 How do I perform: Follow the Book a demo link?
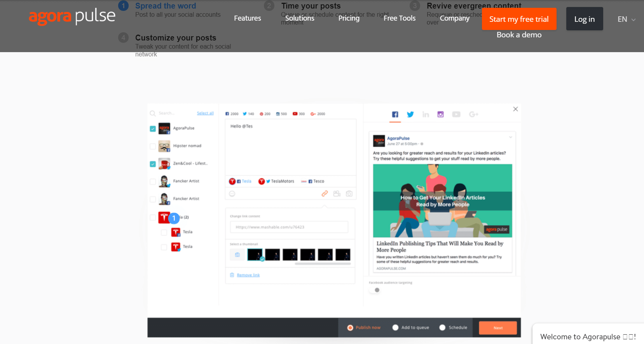tap(519, 35)
